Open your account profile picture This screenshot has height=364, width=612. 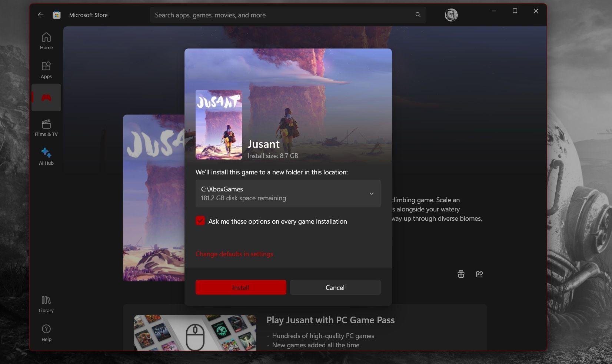pyautogui.click(x=451, y=15)
